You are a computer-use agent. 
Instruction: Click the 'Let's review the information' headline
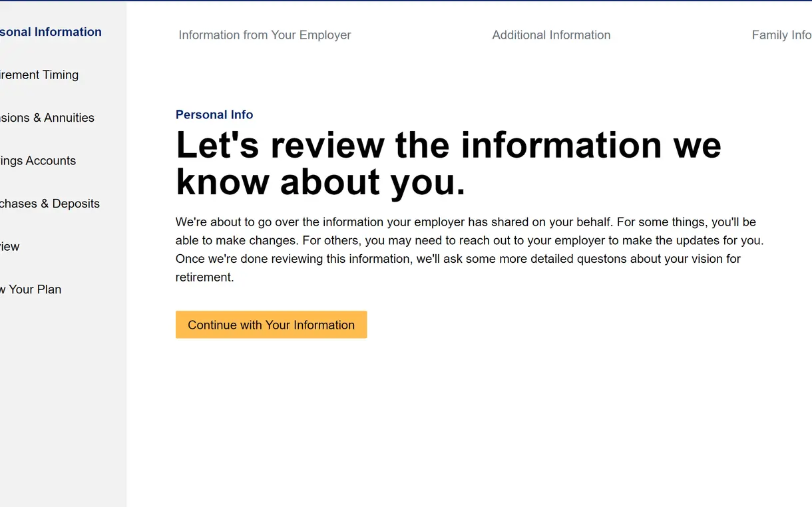pyautogui.click(x=449, y=164)
